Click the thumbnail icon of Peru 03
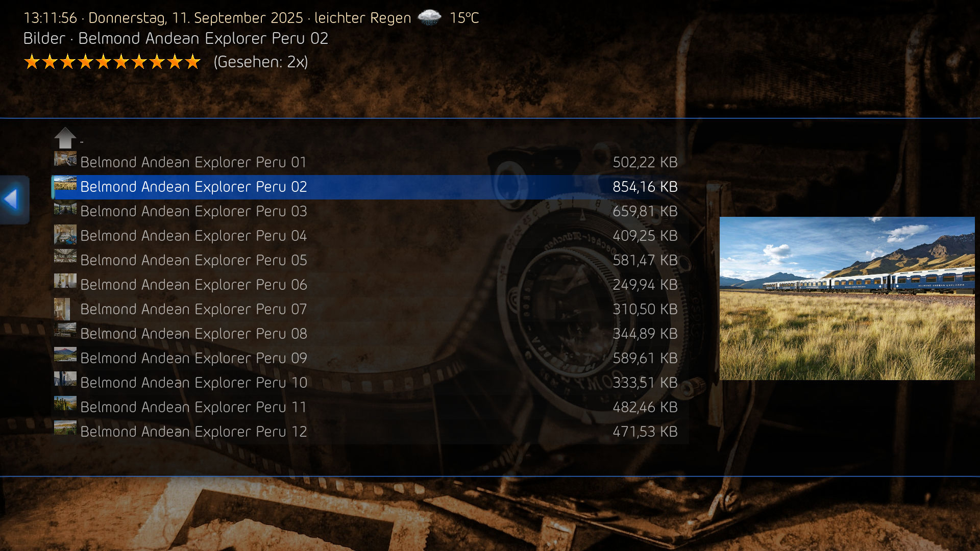Image resolution: width=980 pixels, height=551 pixels. [x=65, y=209]
